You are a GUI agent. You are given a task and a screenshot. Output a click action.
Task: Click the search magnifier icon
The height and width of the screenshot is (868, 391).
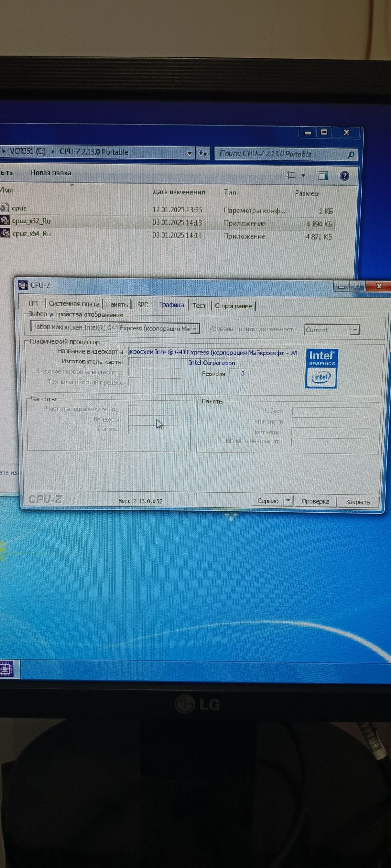coord(351,155)
